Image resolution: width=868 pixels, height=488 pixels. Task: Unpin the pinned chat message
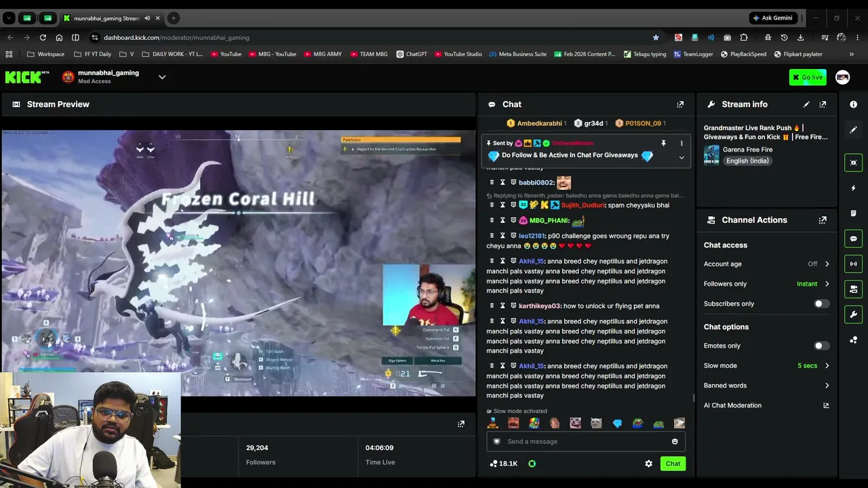(663, 143)
